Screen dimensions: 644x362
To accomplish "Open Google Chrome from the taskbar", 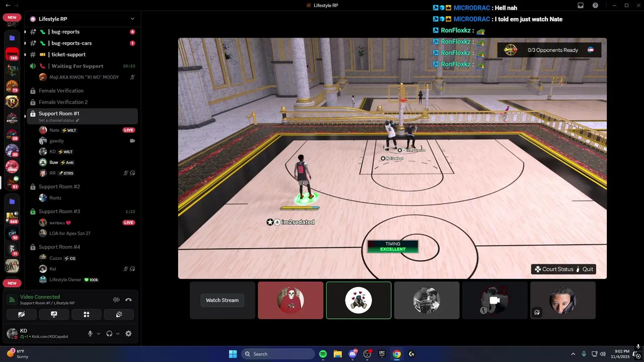I will coord(396,354).
